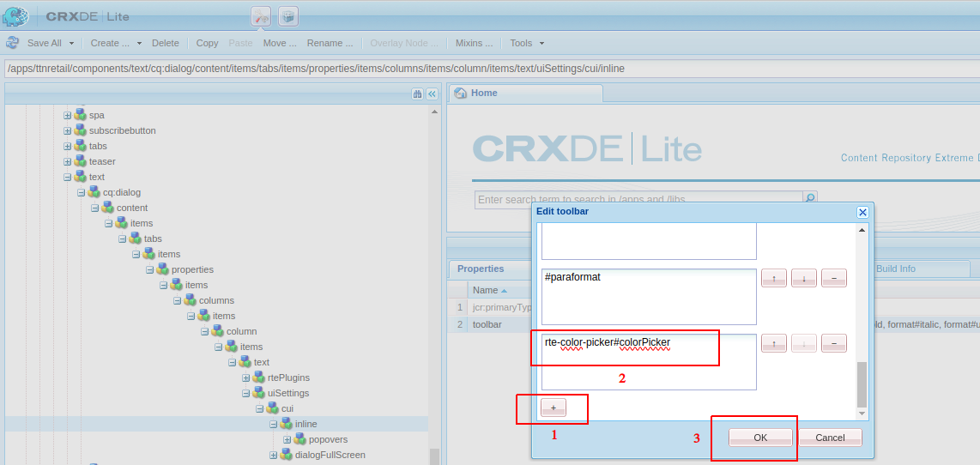Click the up arrow of the tree scrollbar
Viewport: 980px width, 465px height.
tap(434, 112)
